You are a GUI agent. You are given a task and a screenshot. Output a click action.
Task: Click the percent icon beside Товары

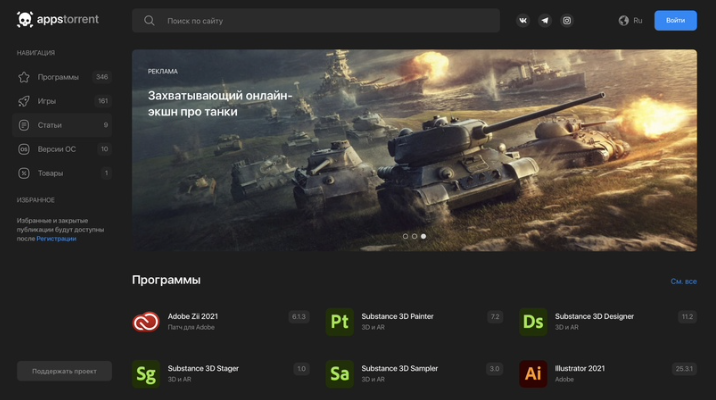[x=24, y=173]
